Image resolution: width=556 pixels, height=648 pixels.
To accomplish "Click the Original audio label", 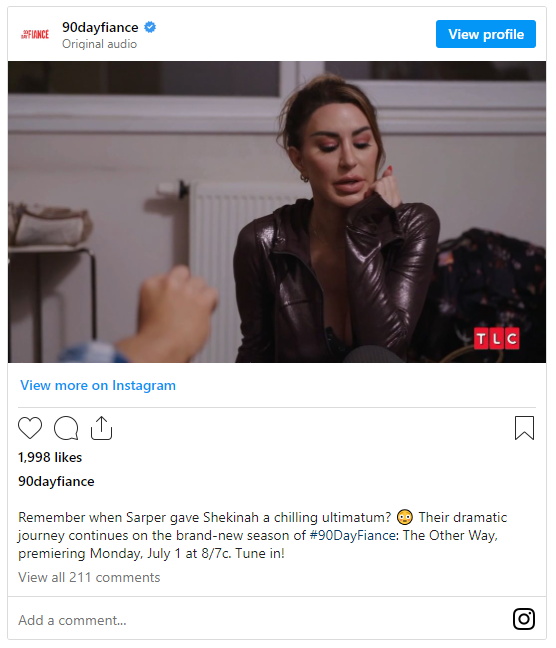I will point(99,44).
